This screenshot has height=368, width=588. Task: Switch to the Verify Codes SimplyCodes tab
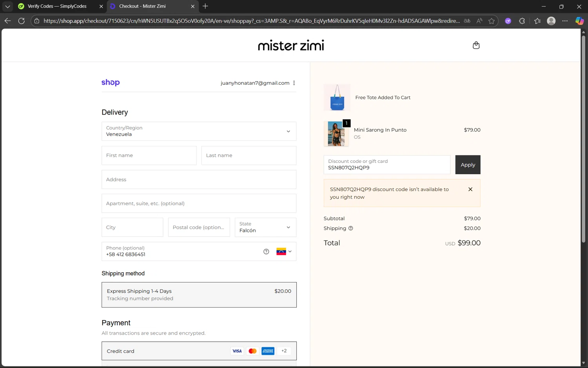(x=57, y=6)
